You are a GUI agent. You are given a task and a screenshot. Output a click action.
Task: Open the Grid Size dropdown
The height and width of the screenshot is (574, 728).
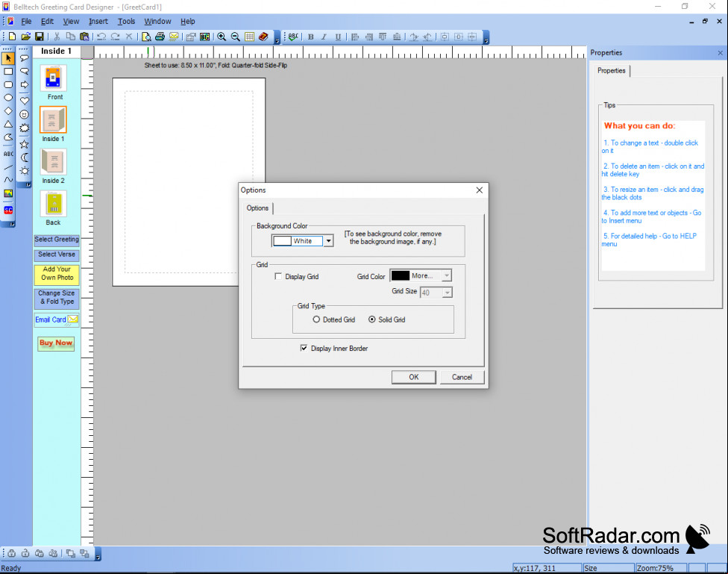(x=447, y=293)
